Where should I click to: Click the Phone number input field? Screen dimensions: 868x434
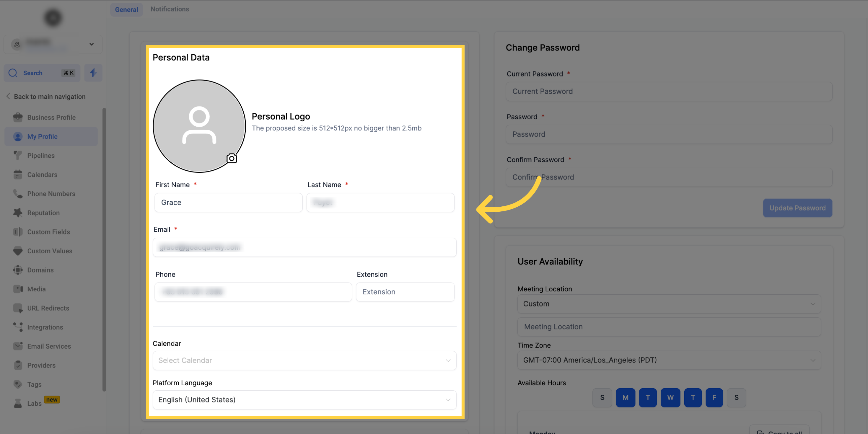coord(253,292)
